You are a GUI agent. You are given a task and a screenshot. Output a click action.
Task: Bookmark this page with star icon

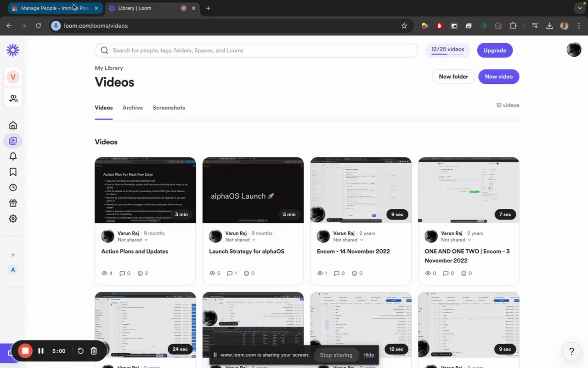(404, 26)
